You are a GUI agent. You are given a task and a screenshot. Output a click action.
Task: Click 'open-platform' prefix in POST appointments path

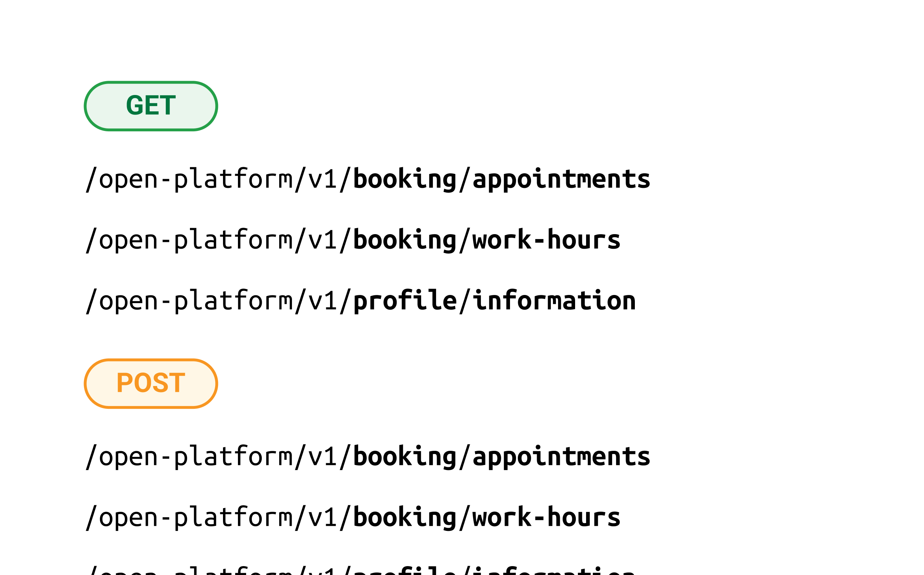(x=196, y=457)
